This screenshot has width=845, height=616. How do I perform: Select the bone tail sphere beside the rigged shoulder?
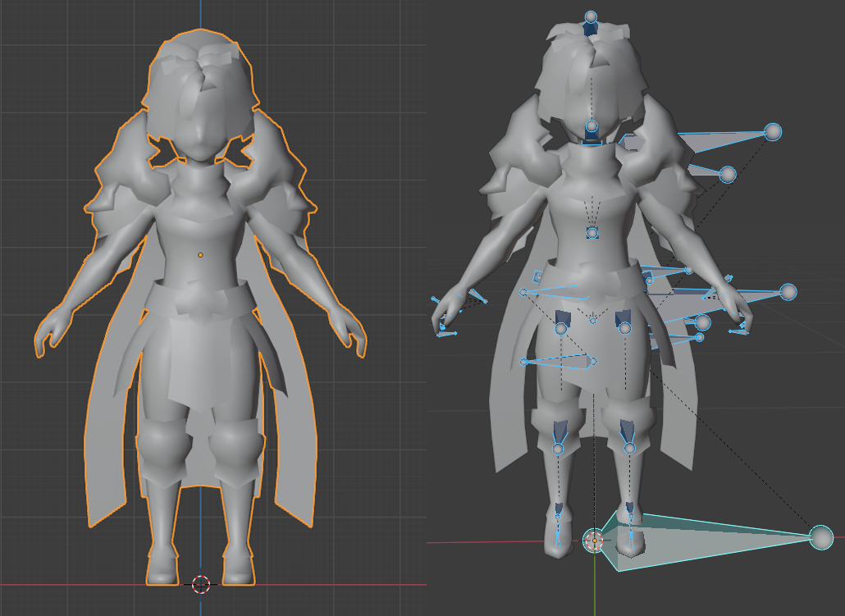click(x=728, y=174)
